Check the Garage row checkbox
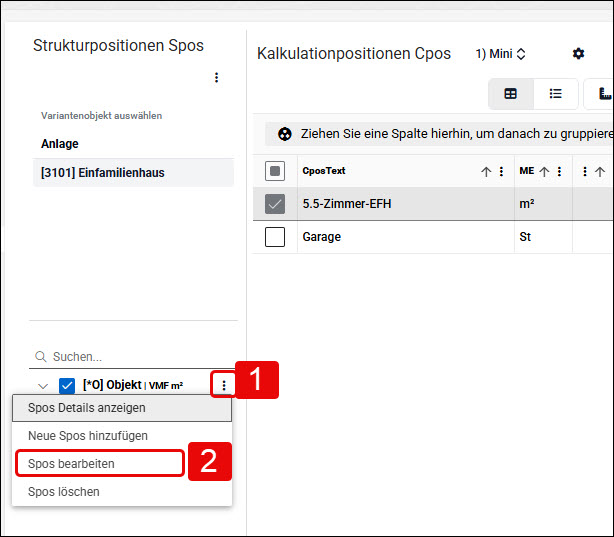Screen dimensions: 614x537 tap(275, 237)
